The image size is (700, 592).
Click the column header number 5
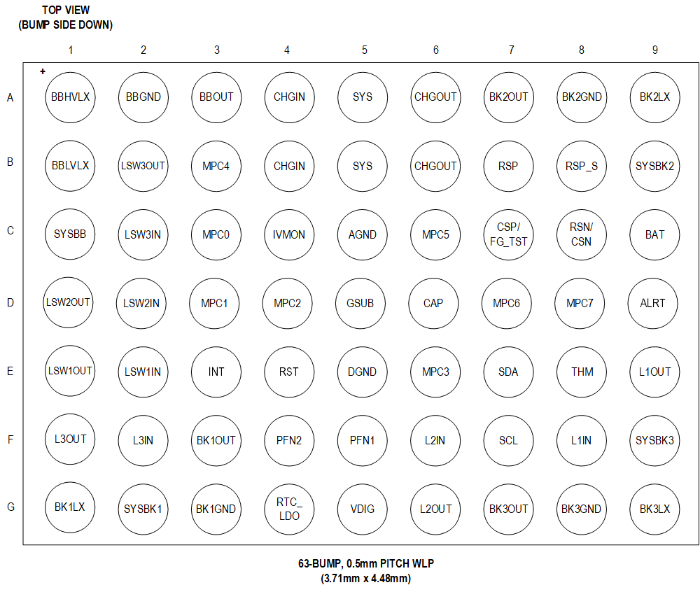tap(365, 50)
